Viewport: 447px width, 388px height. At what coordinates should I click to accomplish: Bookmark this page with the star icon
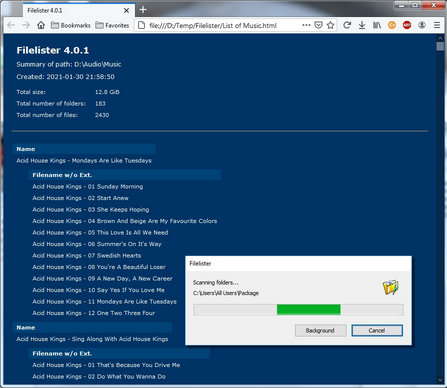pyautogui.click(x=330, y=25)
